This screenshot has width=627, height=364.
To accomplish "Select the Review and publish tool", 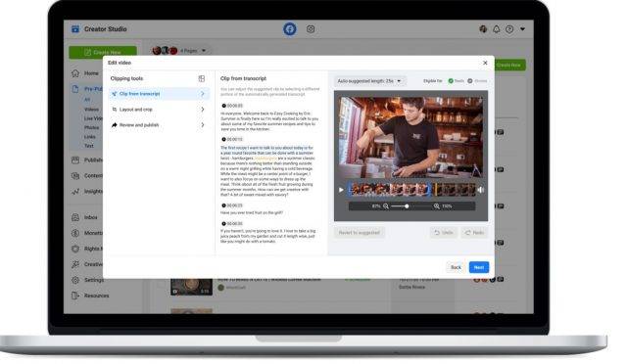I will point(159,125).
